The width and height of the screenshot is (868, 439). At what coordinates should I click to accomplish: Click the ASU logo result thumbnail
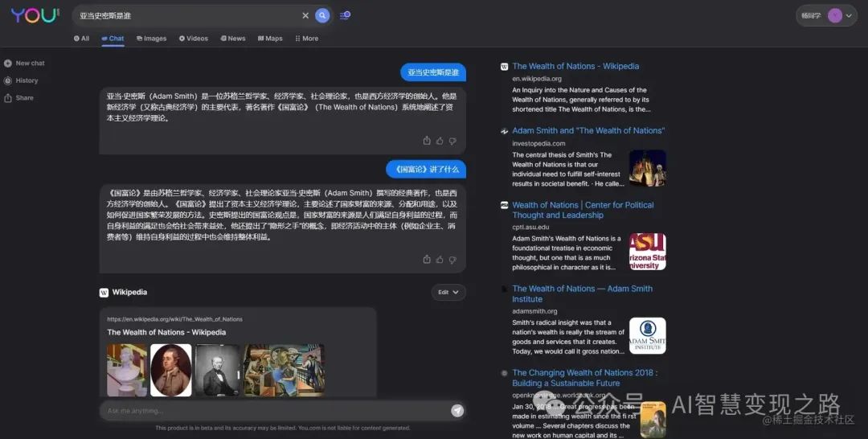pos(648,252)
